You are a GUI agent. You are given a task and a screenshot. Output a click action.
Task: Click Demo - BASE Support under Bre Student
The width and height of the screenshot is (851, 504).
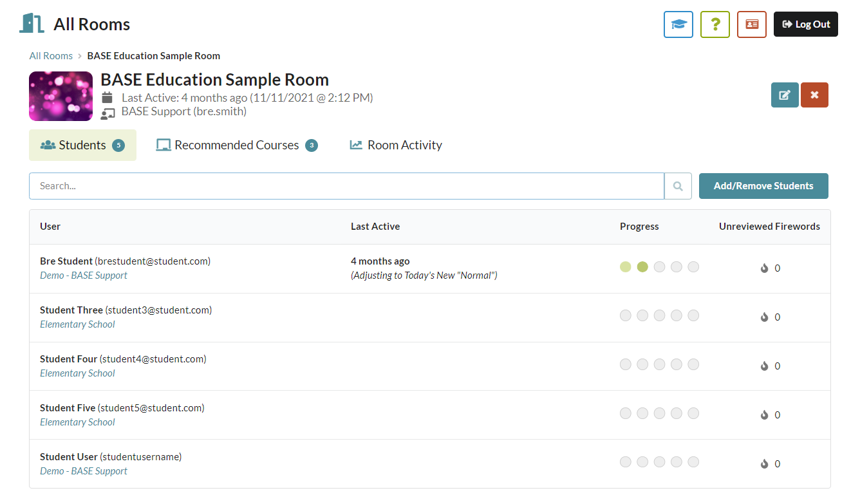pos(84,275)
